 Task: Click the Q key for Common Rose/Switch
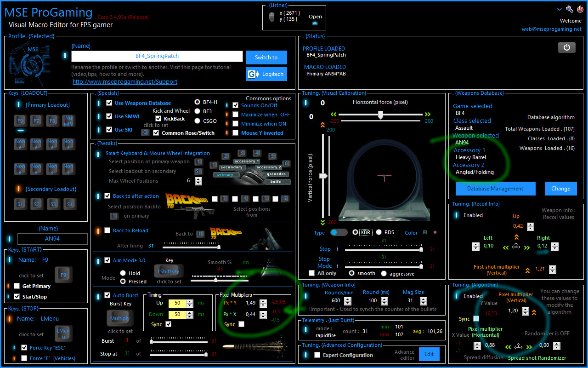click(145, 132)
